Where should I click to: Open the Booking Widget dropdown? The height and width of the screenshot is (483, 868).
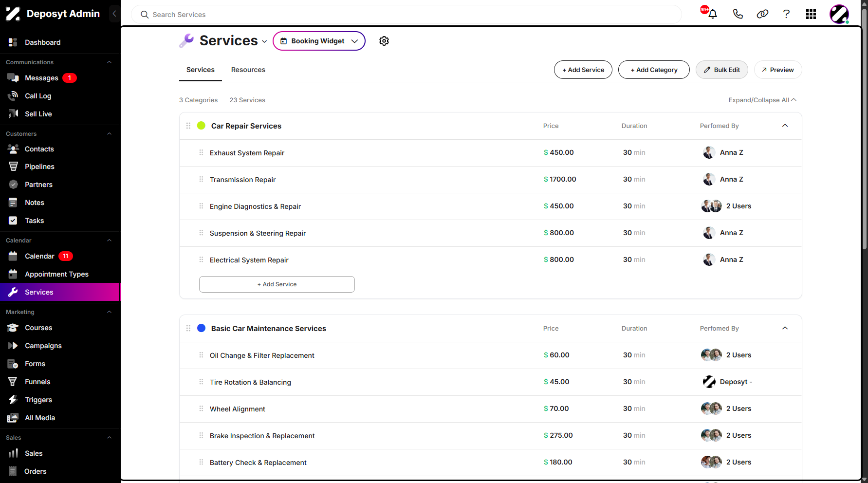click(319, 41)
